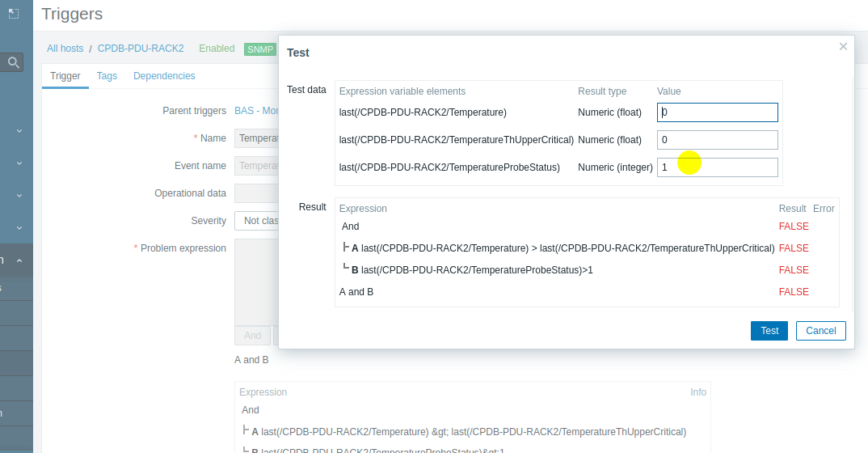Screen dimensions: 868x453
Task: Click the TemperatureThUpperCritical value input
Action: click(718, 140)
